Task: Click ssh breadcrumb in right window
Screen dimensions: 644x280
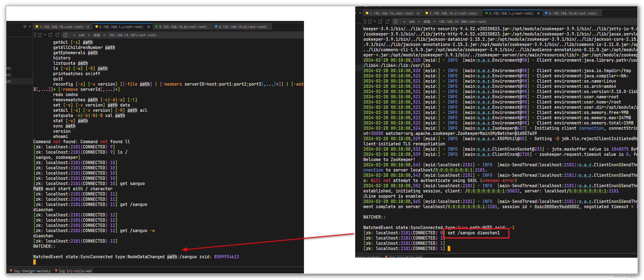Action: [x=412, y=21]
